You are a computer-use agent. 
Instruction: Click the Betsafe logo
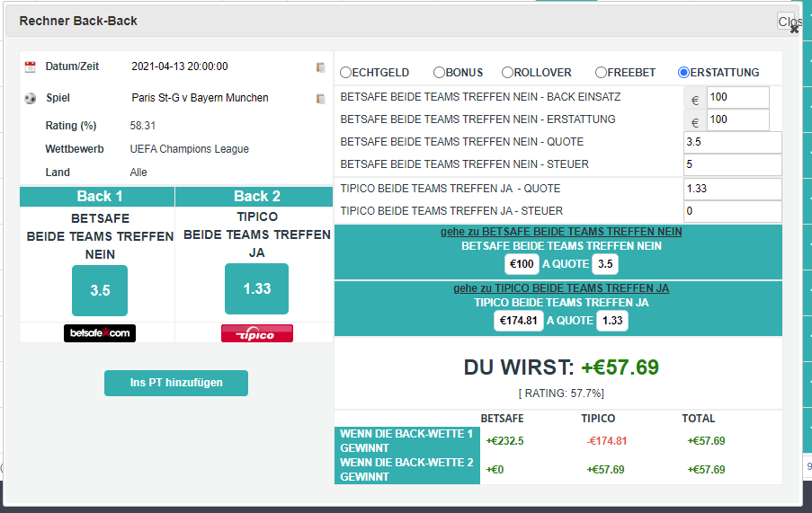coord(100,333)
